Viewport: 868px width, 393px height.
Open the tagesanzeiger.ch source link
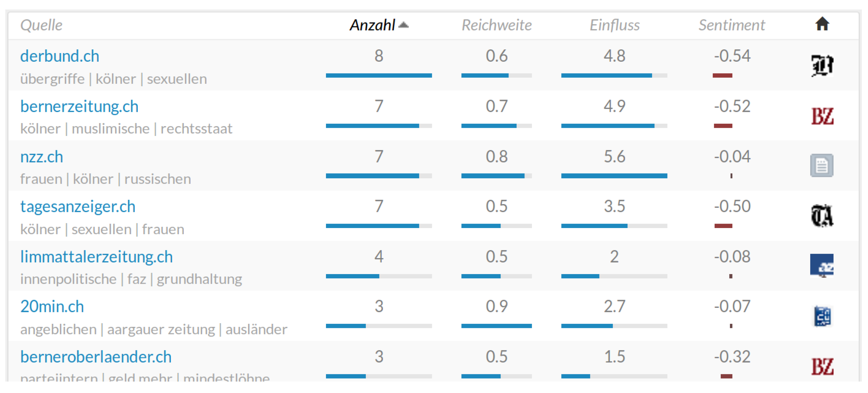[78, 207]
